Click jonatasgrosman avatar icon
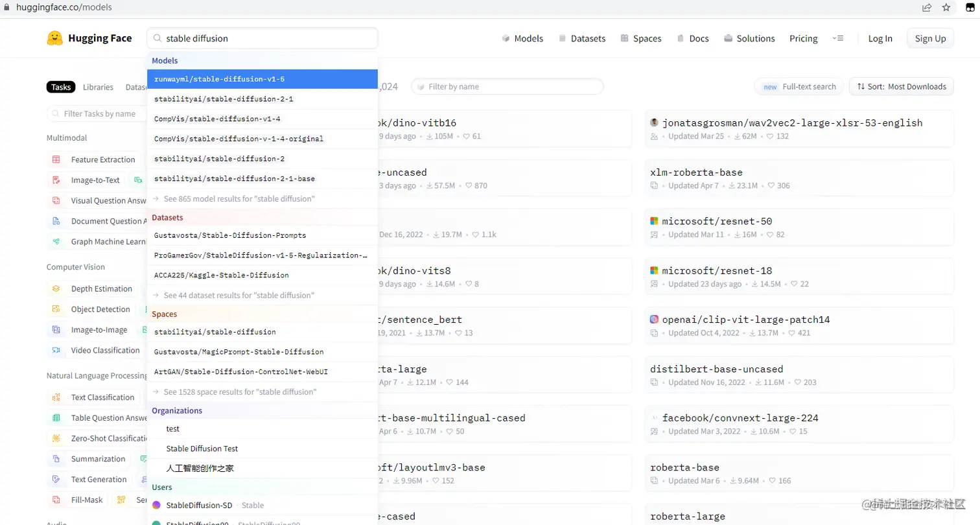This screenshot has width=980, height=525. point(654,122)
